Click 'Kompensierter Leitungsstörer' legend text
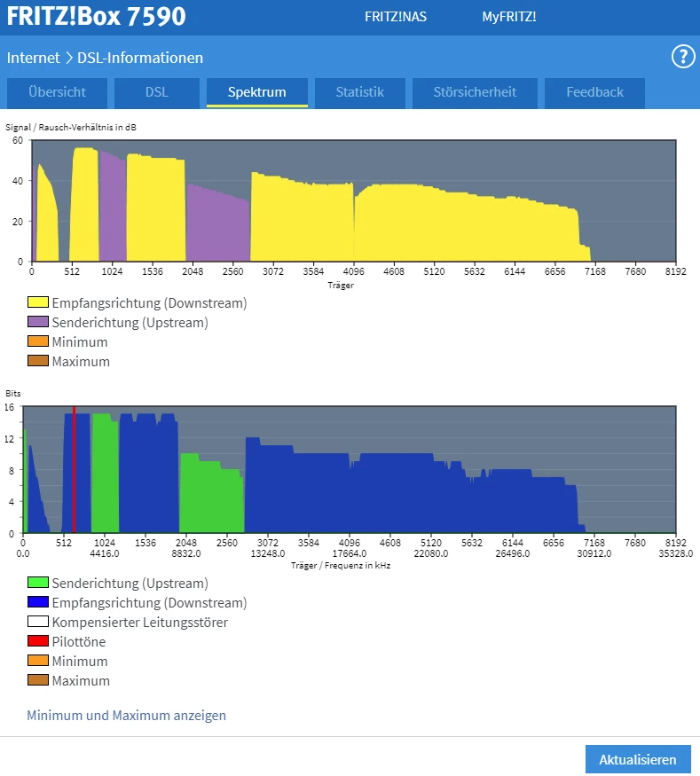 click(x=140, y=622)
